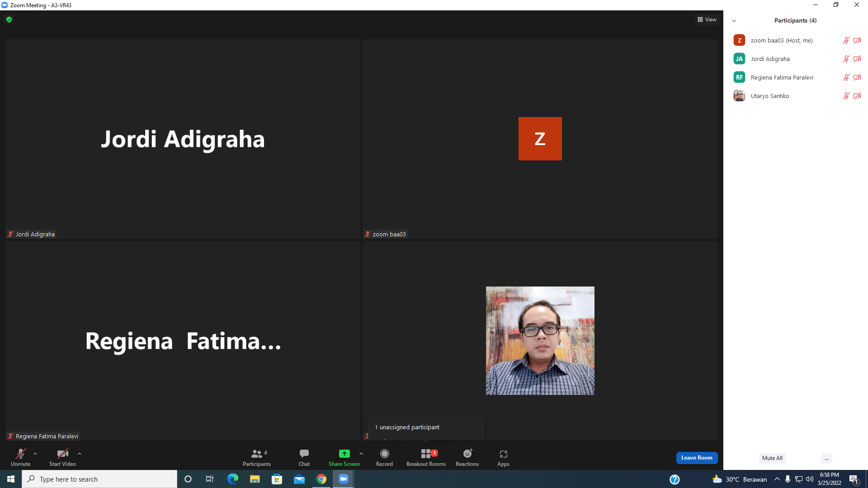Open the Windows Start menu
Screen dimensions: 868x488
pyautogui.click(x=11, y=479)
